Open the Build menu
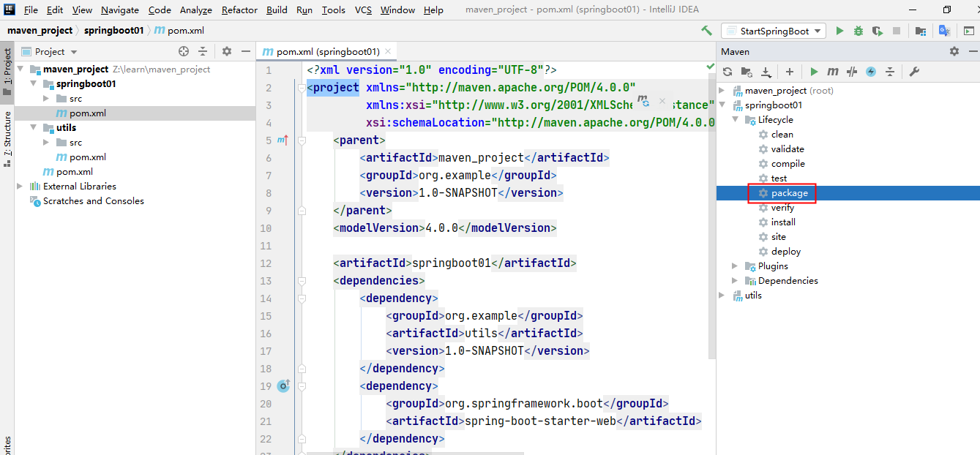Screen dimensions: 980x455 pos(277,10)
